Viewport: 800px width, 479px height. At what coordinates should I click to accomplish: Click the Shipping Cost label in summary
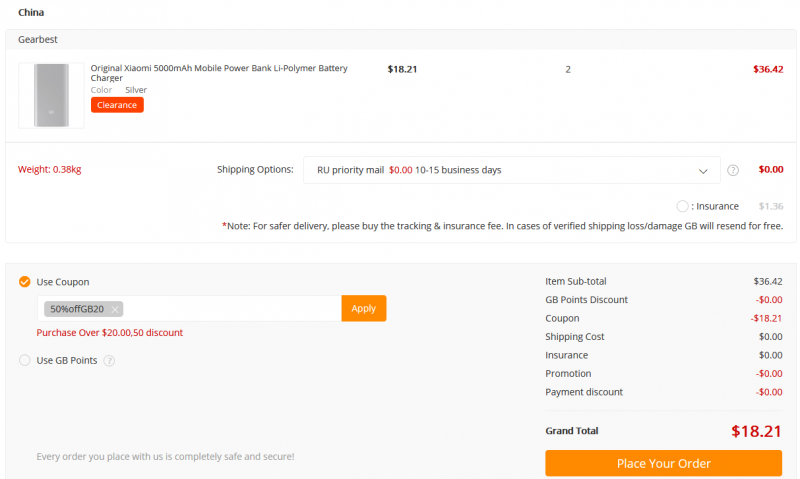[x=574, y=337]
